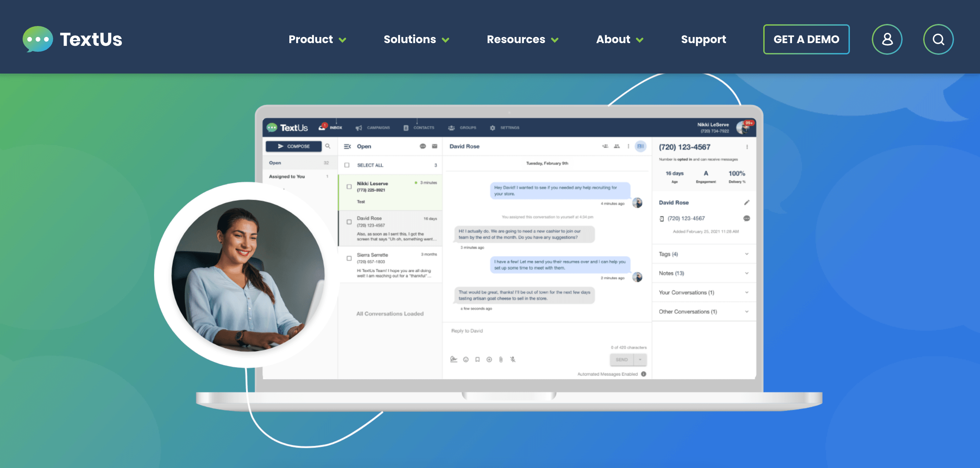Open the site search magnifier icon
Image resolution: width=980 pixels, height=468 pixels.
pyautogui.click(x=938, y=39)
